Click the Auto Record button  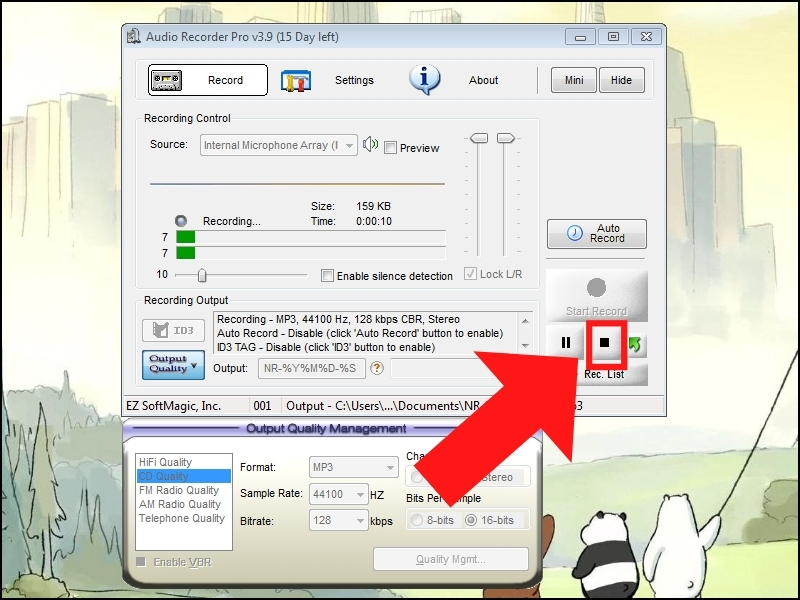pos(596,232)
